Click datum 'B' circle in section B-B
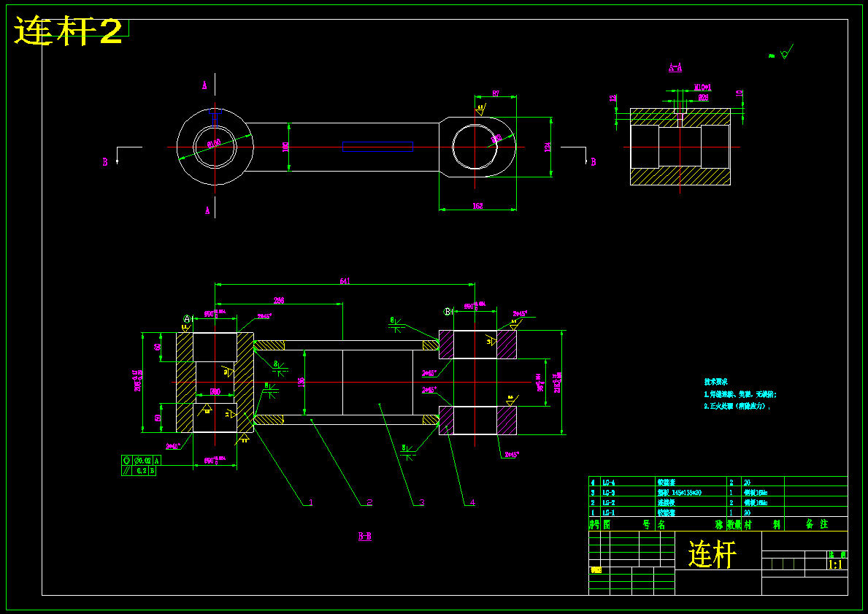 coord(448,312)
